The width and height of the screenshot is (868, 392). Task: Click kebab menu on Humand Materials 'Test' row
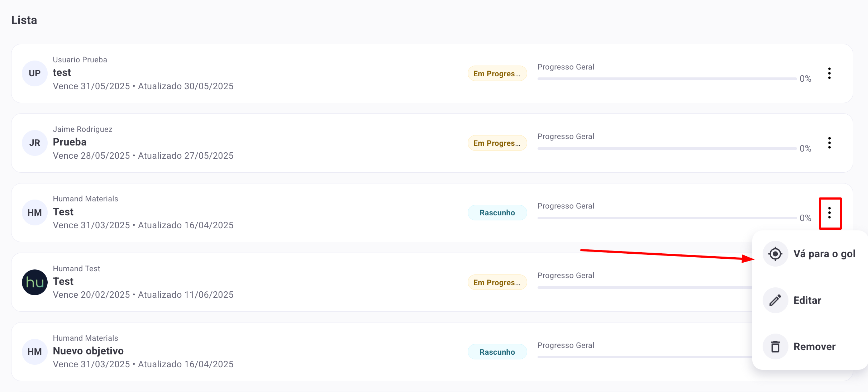click(x=829, y=213)
